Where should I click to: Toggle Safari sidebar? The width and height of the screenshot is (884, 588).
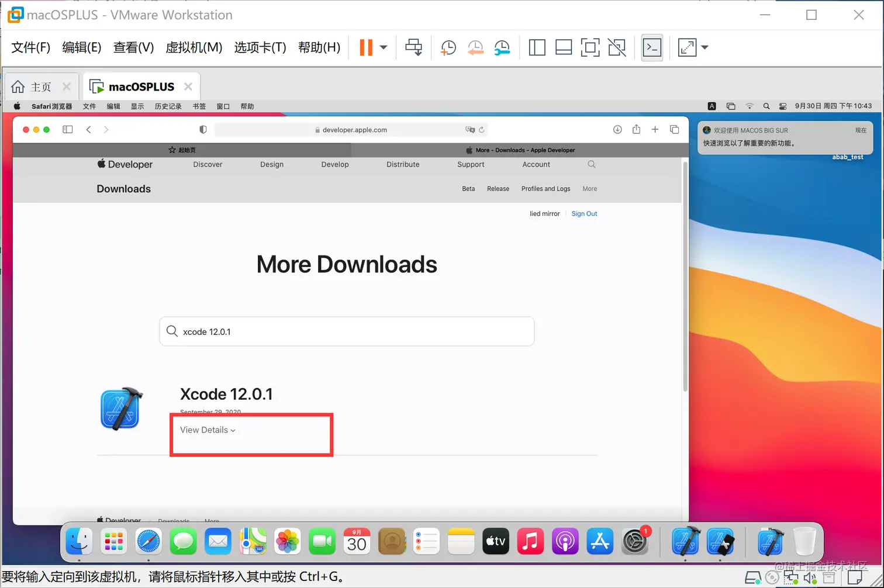[x=68, y=130]
